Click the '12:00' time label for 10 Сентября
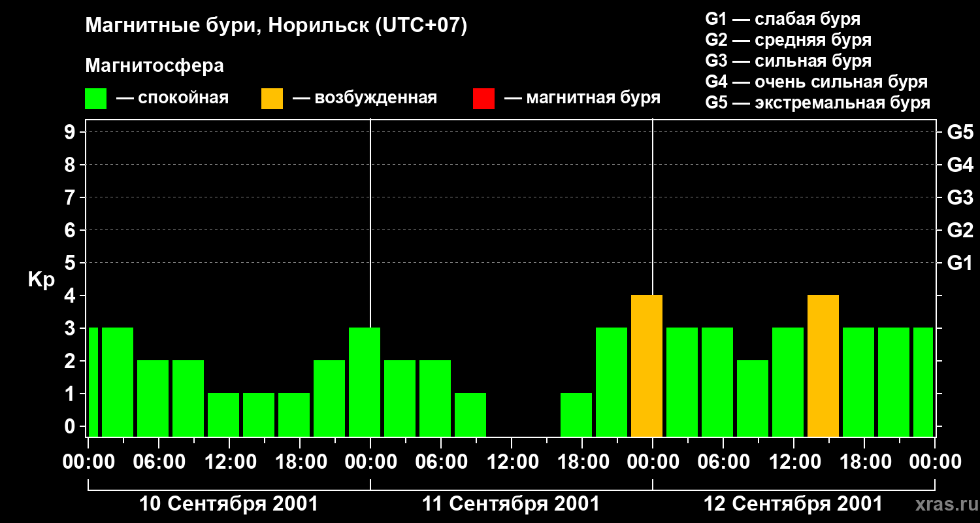This screenshot has height=523, width=980. pos(229,462)
